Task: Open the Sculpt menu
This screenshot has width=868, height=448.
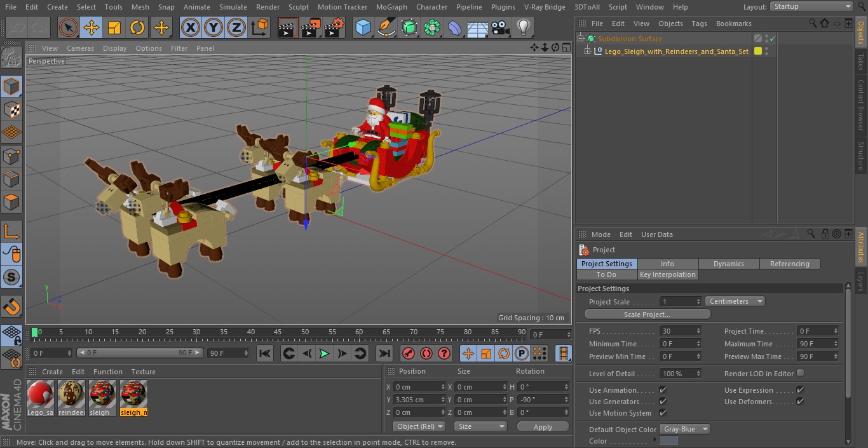Action: (298, 7)
